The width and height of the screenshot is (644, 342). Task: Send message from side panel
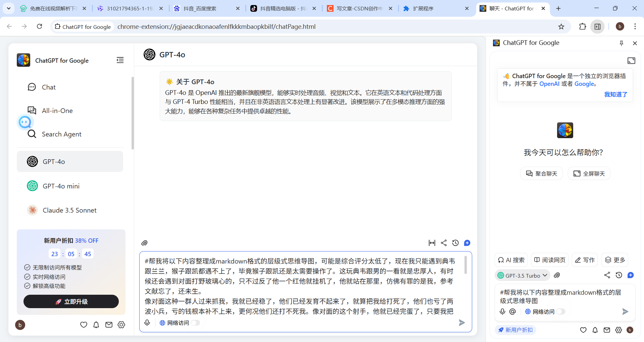(x=625, y=311)
